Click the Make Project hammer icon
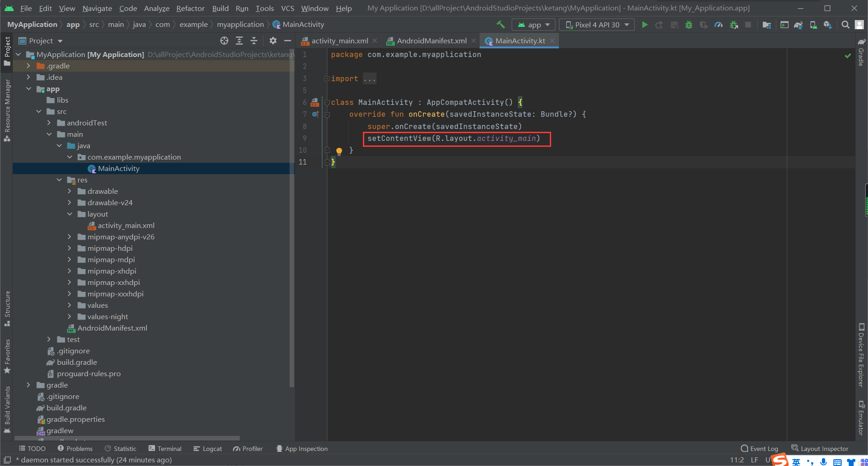 click(x=501, y=25)
